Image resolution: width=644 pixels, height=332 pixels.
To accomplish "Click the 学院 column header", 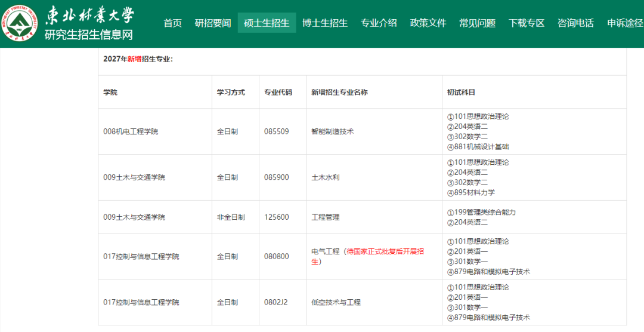I will click(x=110, y=92).
